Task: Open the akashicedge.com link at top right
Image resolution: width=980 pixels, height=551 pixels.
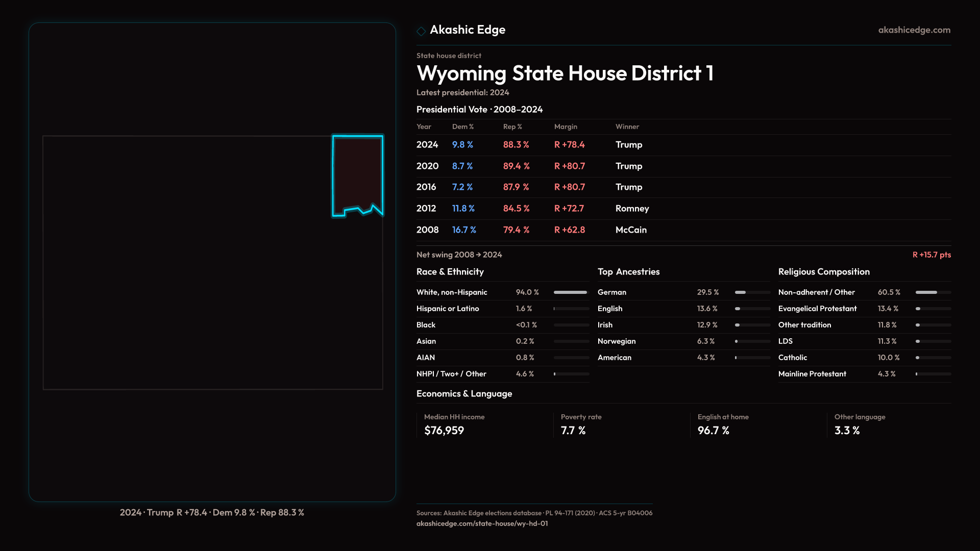Action: point(914,30)
